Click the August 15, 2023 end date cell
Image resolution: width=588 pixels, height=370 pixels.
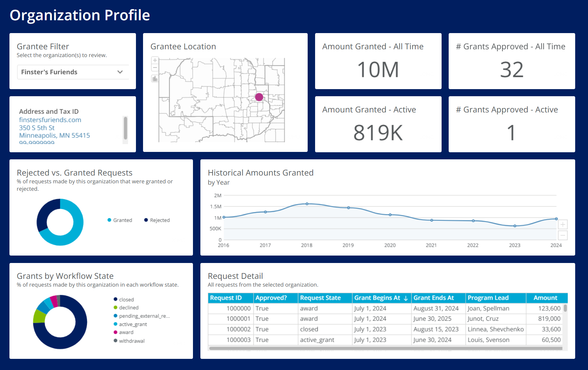[x=438, y=329]
